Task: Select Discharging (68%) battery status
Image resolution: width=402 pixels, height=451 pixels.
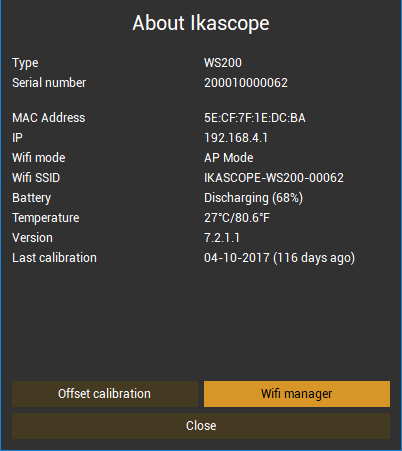Action: 254,198
